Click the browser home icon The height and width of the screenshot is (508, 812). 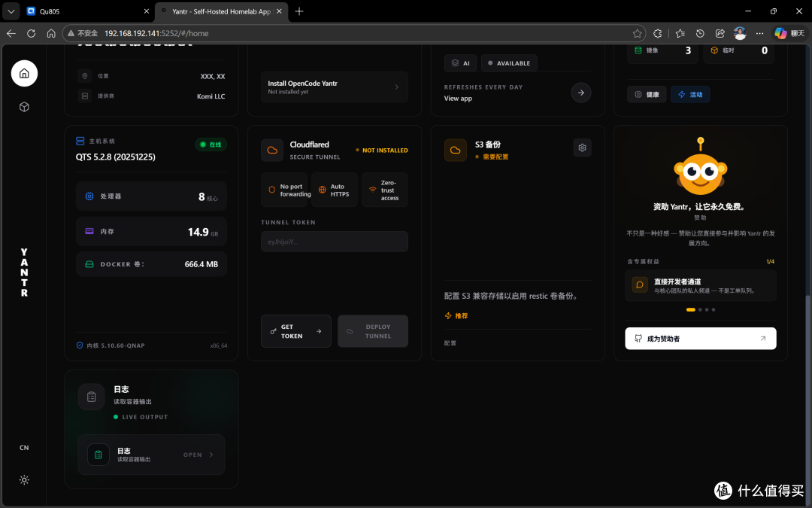click(51, 33)
